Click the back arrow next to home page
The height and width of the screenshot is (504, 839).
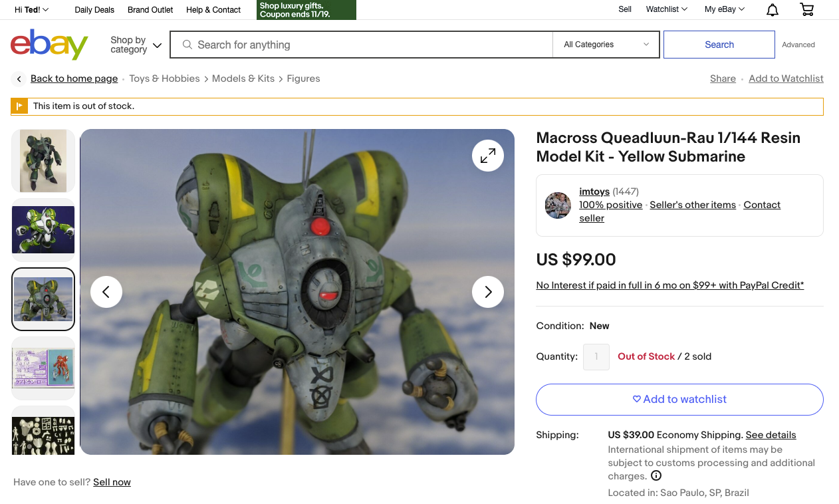[x=19, y=79]
